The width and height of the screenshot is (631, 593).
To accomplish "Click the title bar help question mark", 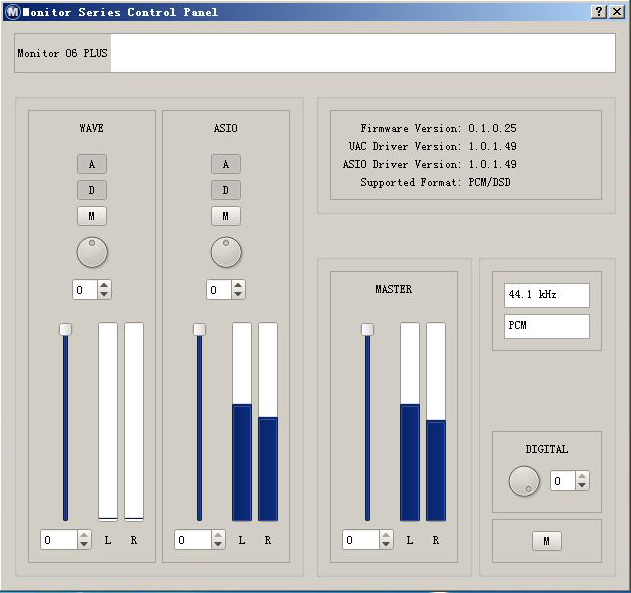I will tap(599, 12).
